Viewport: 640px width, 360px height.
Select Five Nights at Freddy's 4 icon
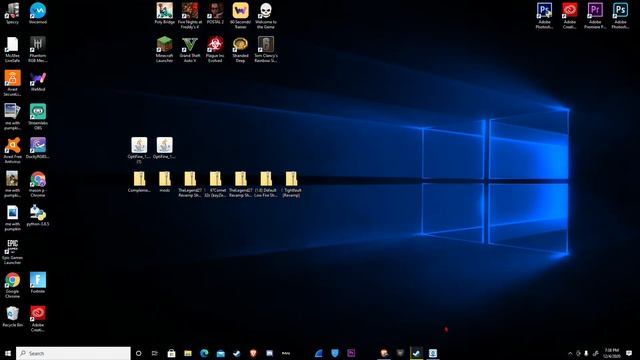click(190, 16)
